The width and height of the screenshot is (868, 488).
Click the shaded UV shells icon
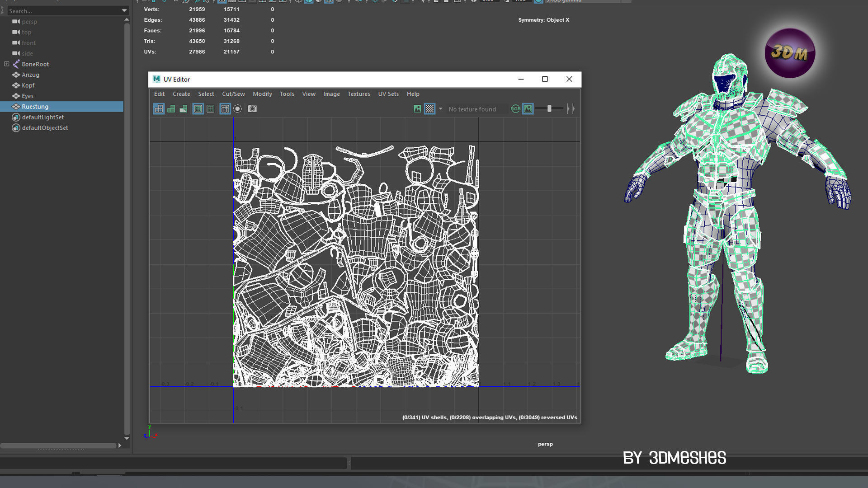click(171, 109)
